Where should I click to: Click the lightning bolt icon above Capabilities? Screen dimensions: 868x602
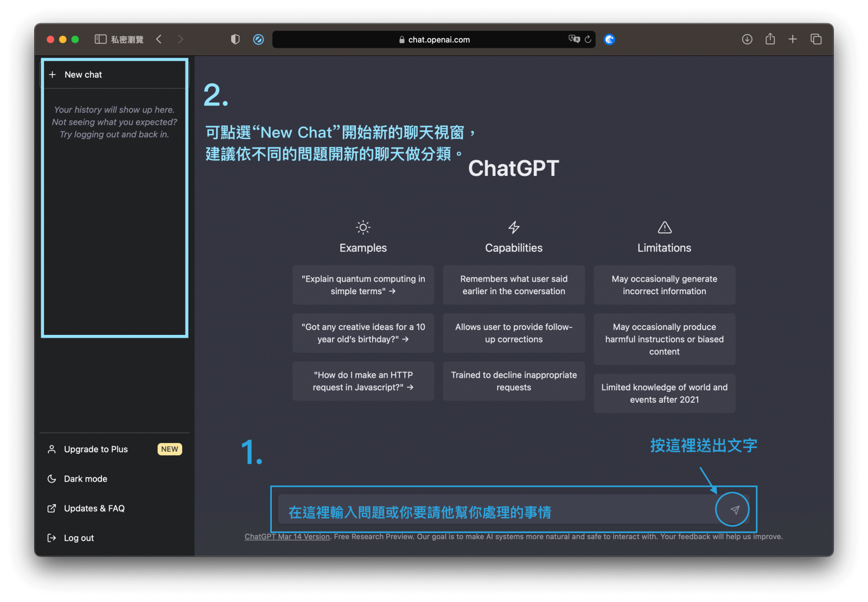point(514,227)
